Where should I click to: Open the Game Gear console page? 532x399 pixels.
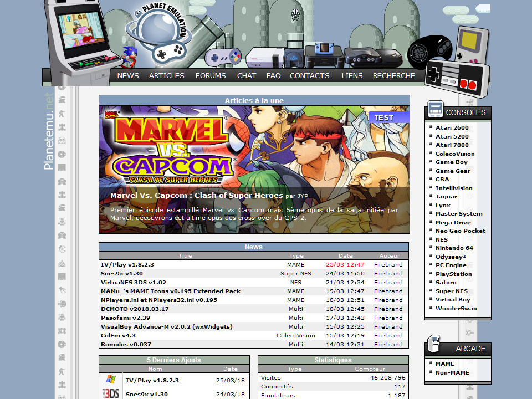click(453, 171)
